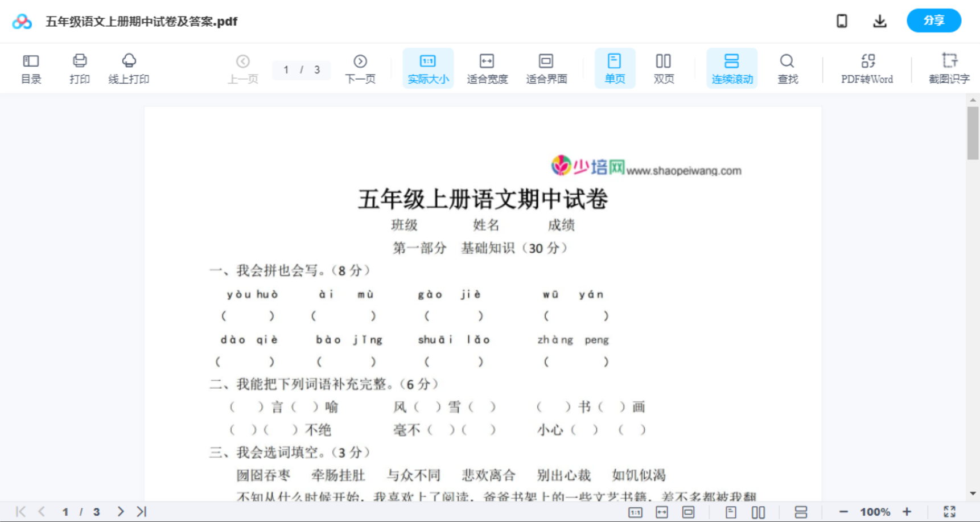Click the 分享 share button
The image size is (980, 522).
pyautogui.click(x=934, y=20)
